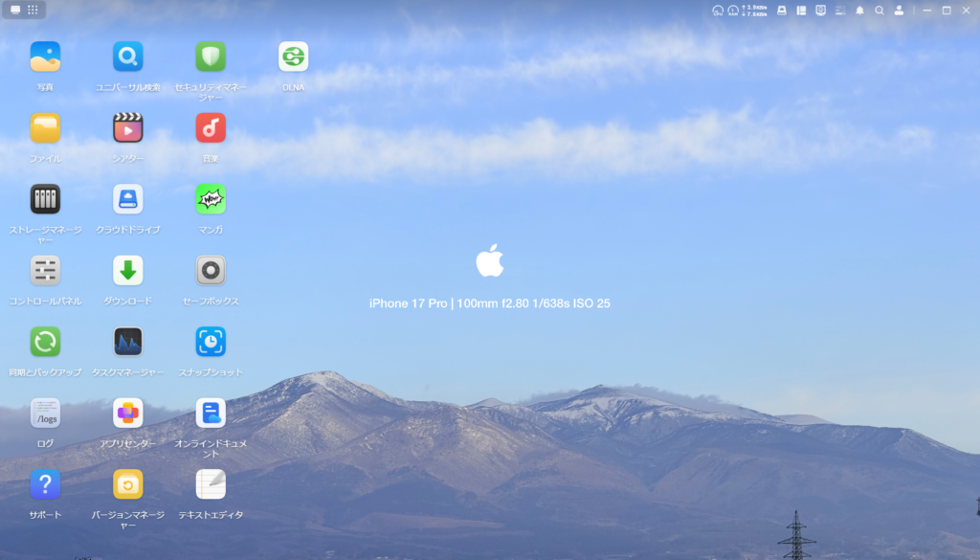This screenshot has height=560, width=980.
Task: Open notifications bell in top bar
Action: tap(859, 11)
